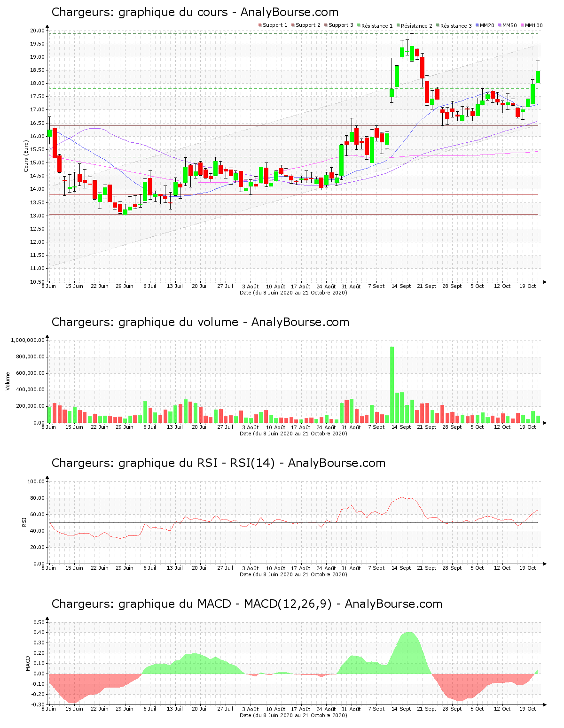Select the Résistance 2 legend label
The image size is (564, 728).
point(416,26)
